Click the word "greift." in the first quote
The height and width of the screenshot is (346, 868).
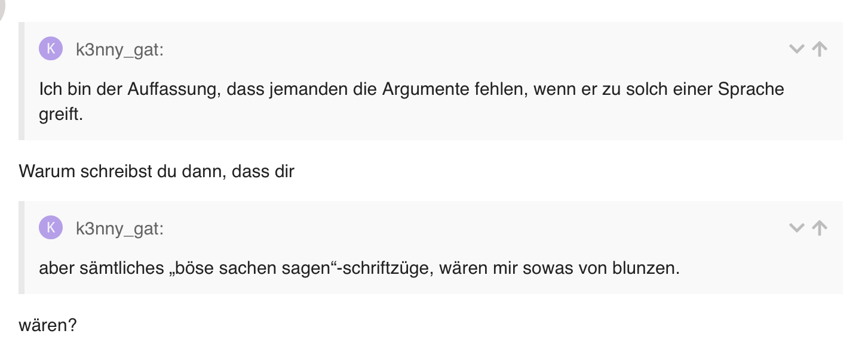(60, 113)
